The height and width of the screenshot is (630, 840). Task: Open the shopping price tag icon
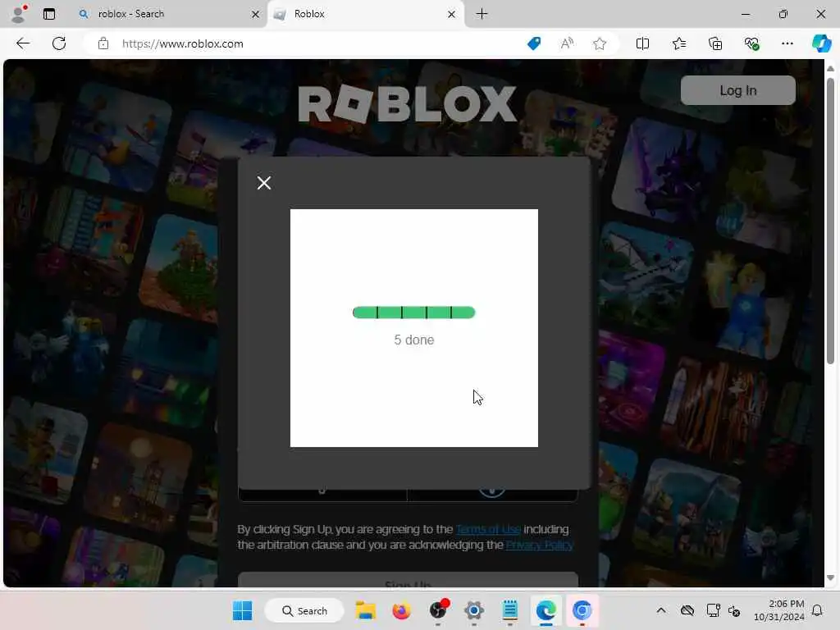click(x=533, y=43)
